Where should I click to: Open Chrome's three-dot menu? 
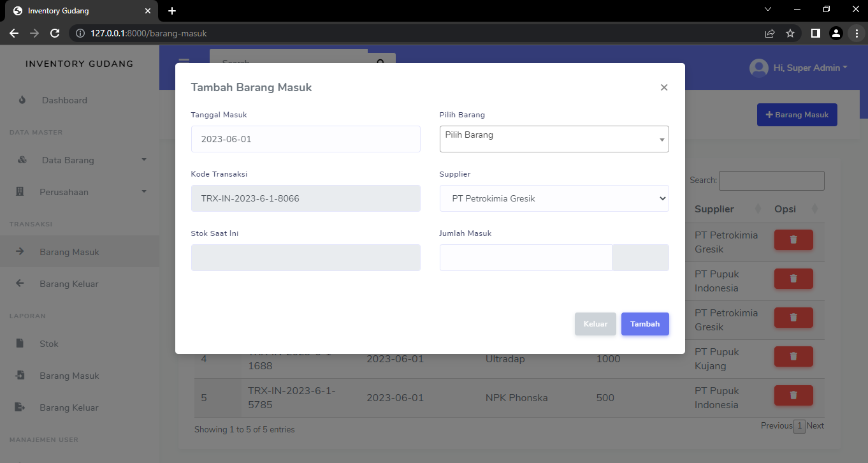pyautogui.click(x=857, y=33)
